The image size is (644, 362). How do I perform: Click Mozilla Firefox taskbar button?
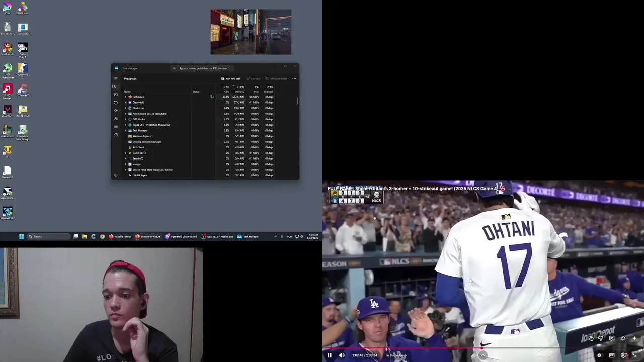(120, 236)
